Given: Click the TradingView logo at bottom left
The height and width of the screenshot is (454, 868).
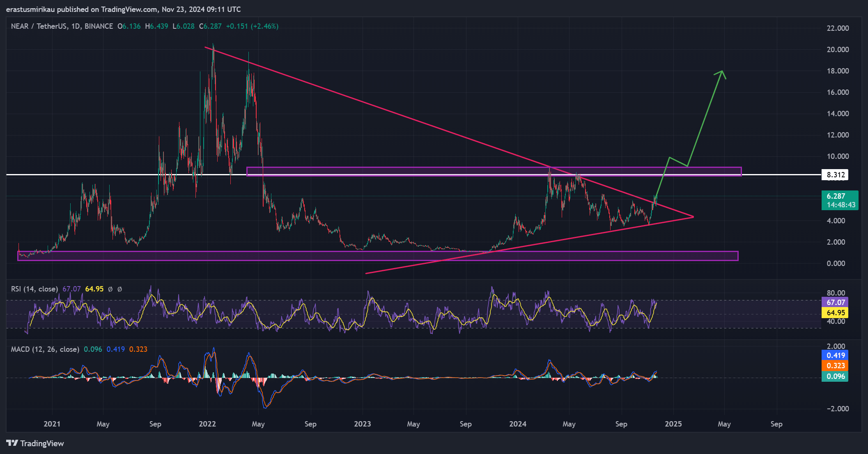Looking at the screenshot, I should coord(35,443).
